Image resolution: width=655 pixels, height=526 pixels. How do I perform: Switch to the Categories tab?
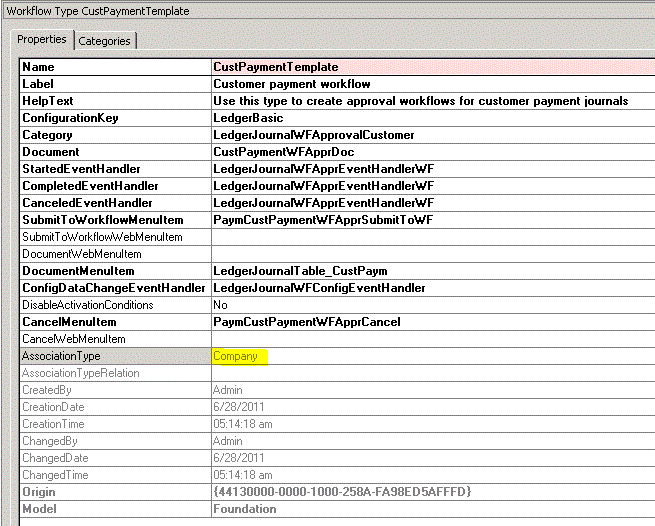click(x=104, y=41)
